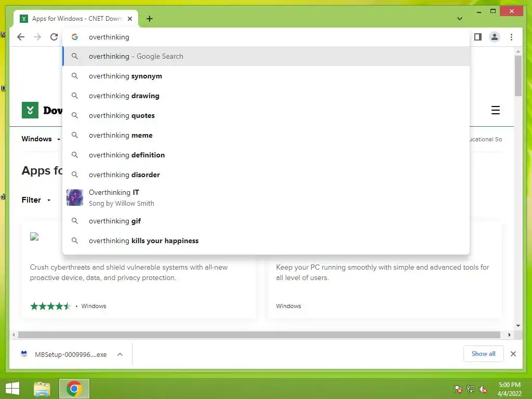The width and height of the screenshot is (532, 399).
Task: Open the side panel icon in Chrome toolbar
Action: point(478,37)
